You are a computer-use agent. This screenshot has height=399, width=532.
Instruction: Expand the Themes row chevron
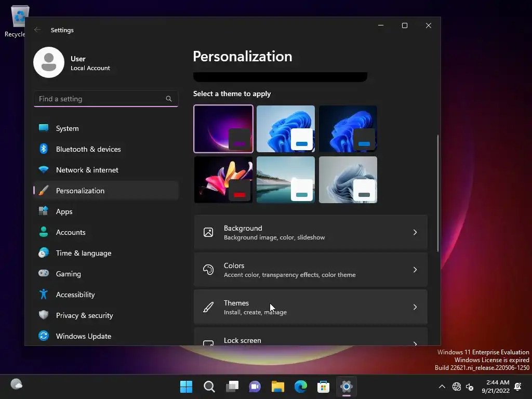[415, 307]
